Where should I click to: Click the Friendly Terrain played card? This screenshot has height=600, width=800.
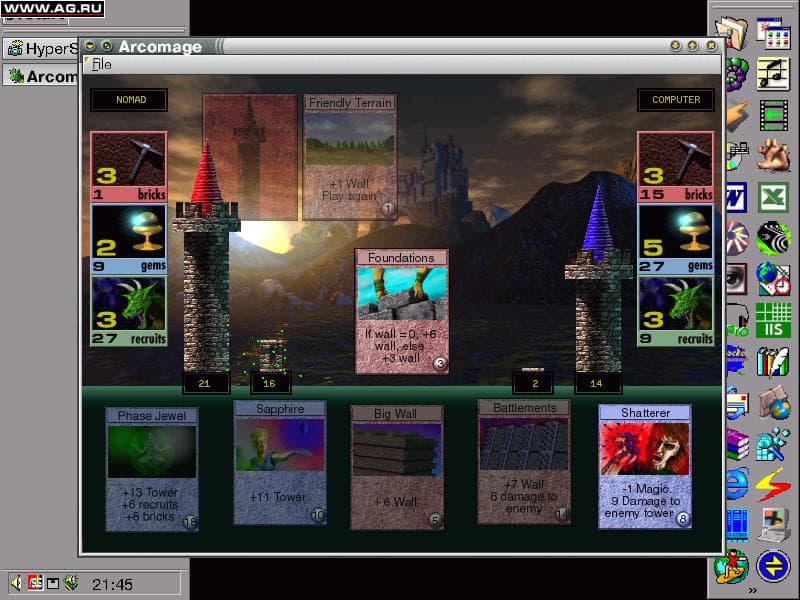click(x=350, y=157)
